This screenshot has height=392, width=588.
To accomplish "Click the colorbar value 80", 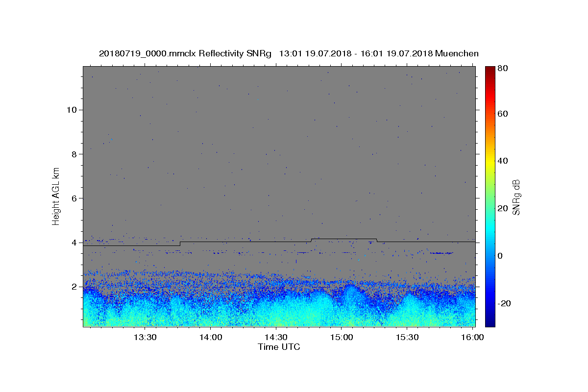I will 504,69.
